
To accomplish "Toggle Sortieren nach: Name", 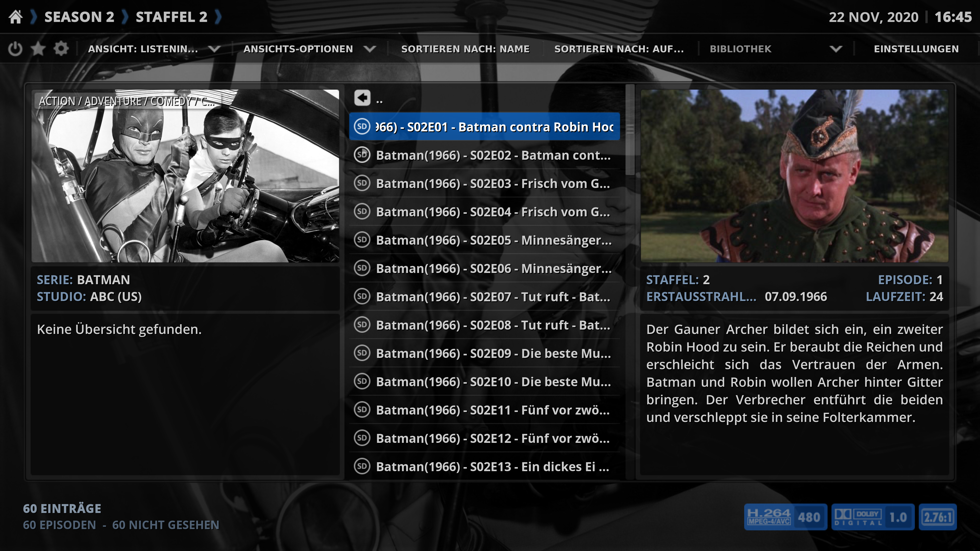I will [465, 49].
